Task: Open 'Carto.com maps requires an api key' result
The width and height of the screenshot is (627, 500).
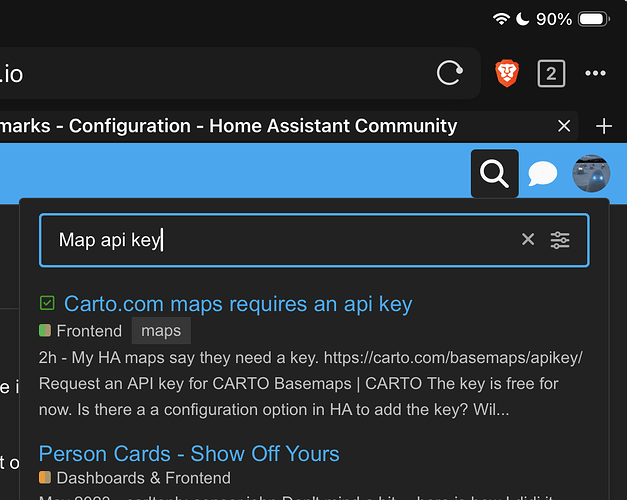Action: (238, 304)
